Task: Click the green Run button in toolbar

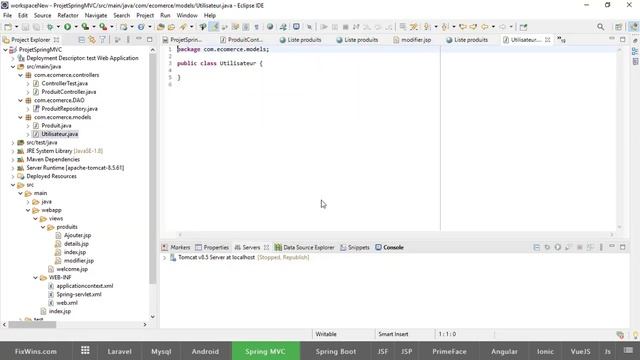Action: pyautogui.click(x=67, y=27)
